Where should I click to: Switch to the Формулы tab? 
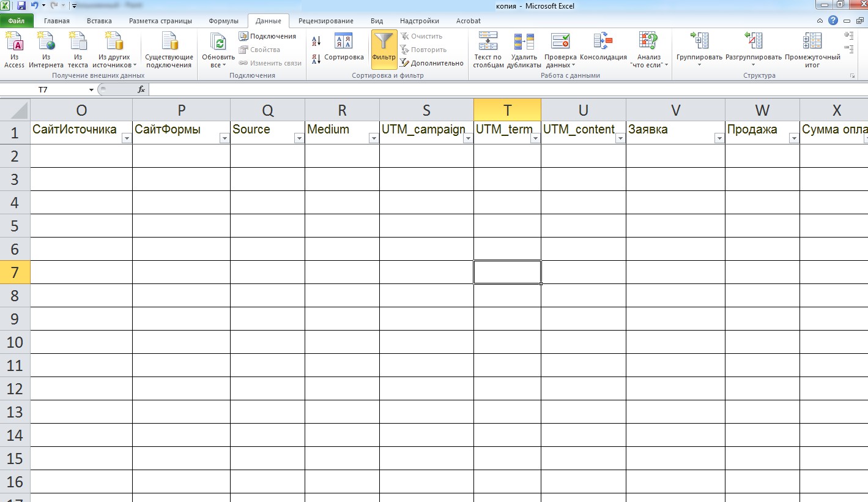223,21
